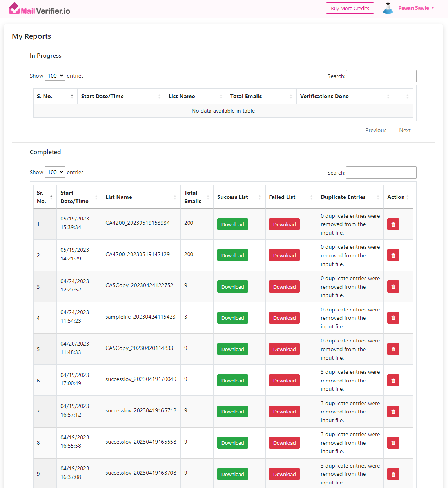
Task: Download failed list for successlov_20230419170049
Action: pyautogui.click(x=284, y=381)
